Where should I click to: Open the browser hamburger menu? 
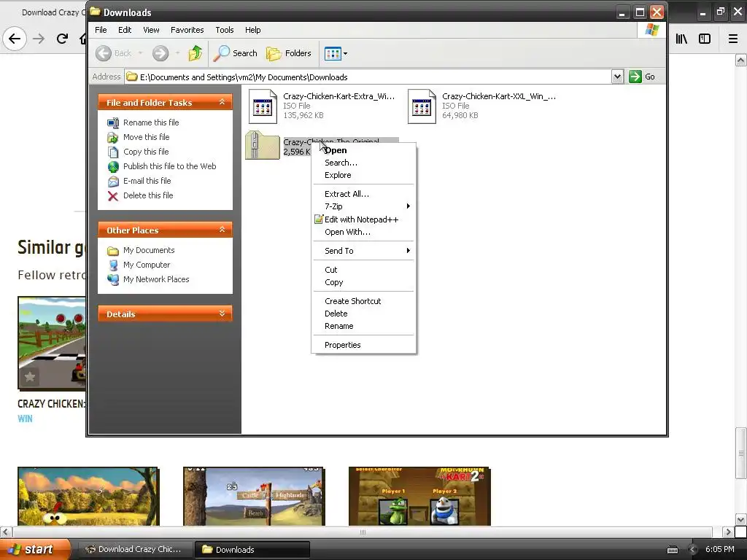point(733,39)
